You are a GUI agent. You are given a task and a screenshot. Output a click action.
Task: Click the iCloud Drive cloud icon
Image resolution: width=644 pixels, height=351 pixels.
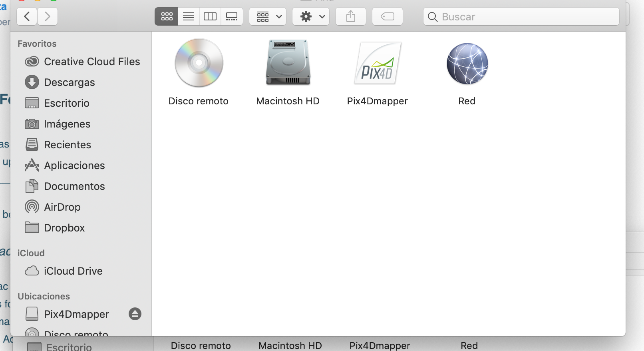32,271
